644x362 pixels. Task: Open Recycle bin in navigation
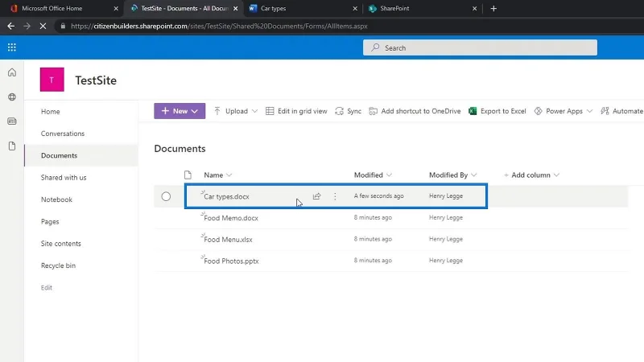pos(58,265)
